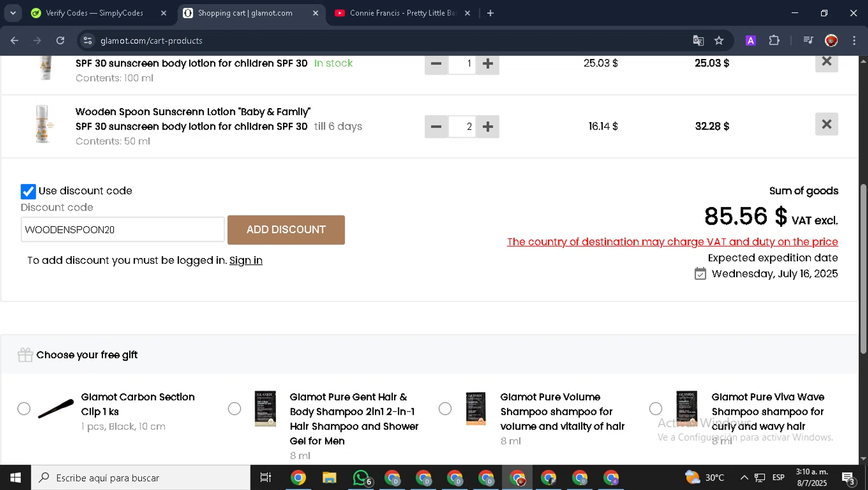
Task: Click the 50 ml sunscreen product image
Action: point(42,124)
